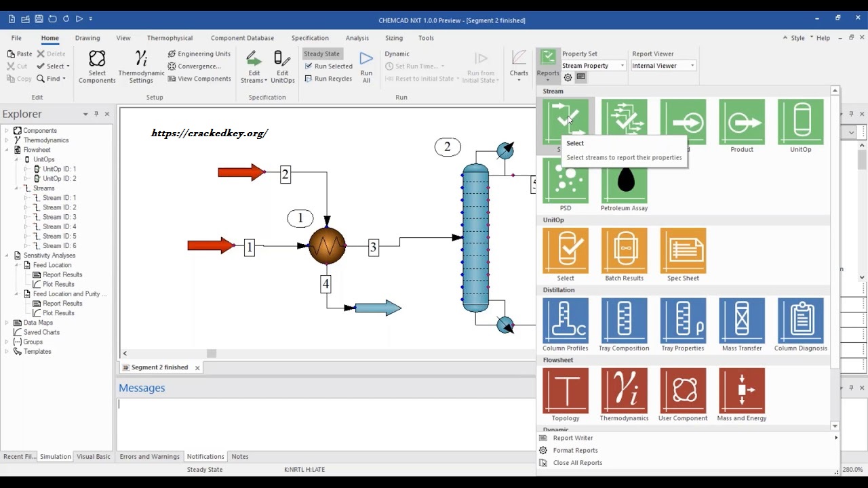The image size is (868, 488).
Task: Toggle the Run Recycles checkbox
Action: [x=309, y=79]
